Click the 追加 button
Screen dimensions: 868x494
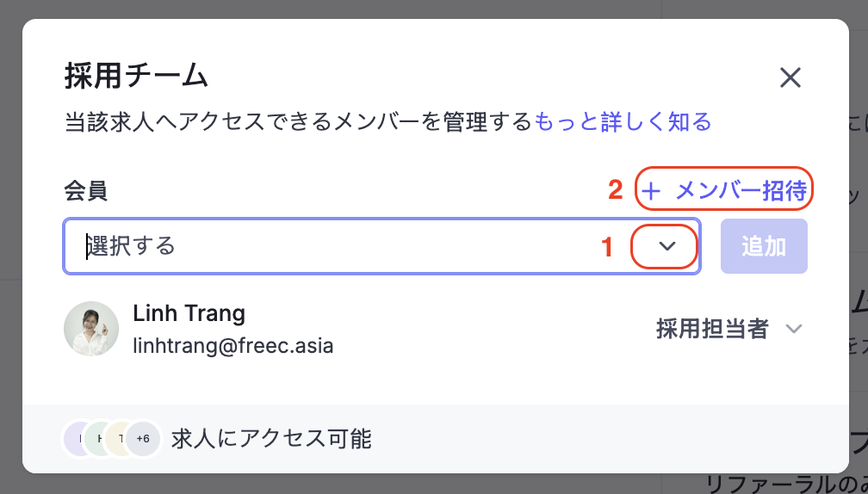pyautogui.click(x=764, y=246)
